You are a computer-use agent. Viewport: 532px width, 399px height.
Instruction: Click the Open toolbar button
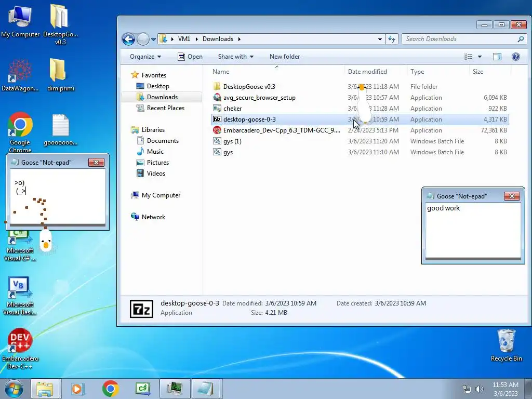[190, 57]
